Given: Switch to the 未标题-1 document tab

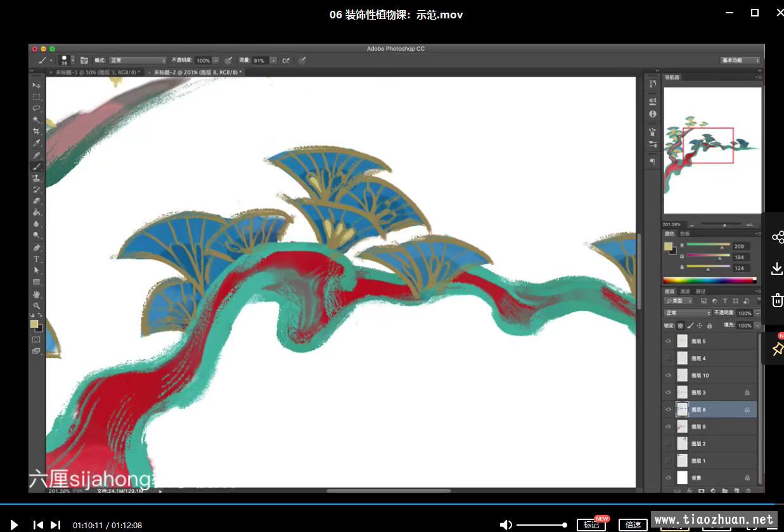Looking at the screenshot, I should pos(98,73).
